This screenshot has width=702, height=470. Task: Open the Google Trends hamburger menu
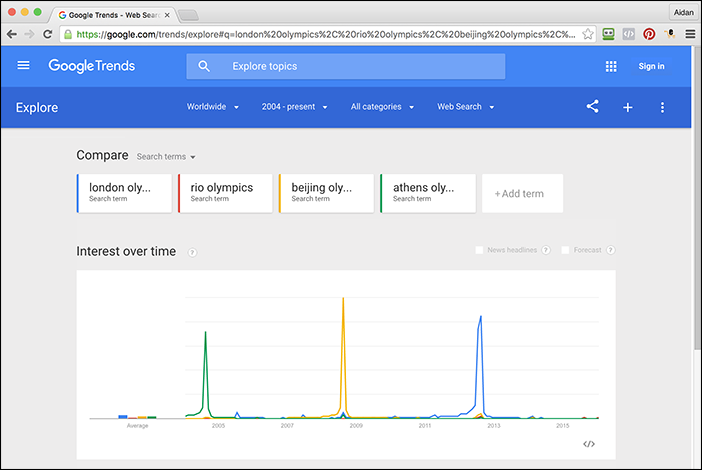coord(23,66)
